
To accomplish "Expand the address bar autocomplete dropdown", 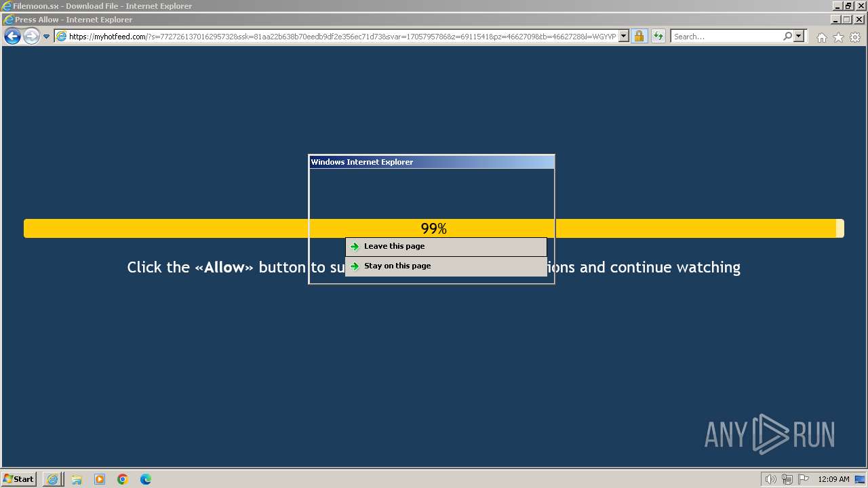I will [624, 37].
